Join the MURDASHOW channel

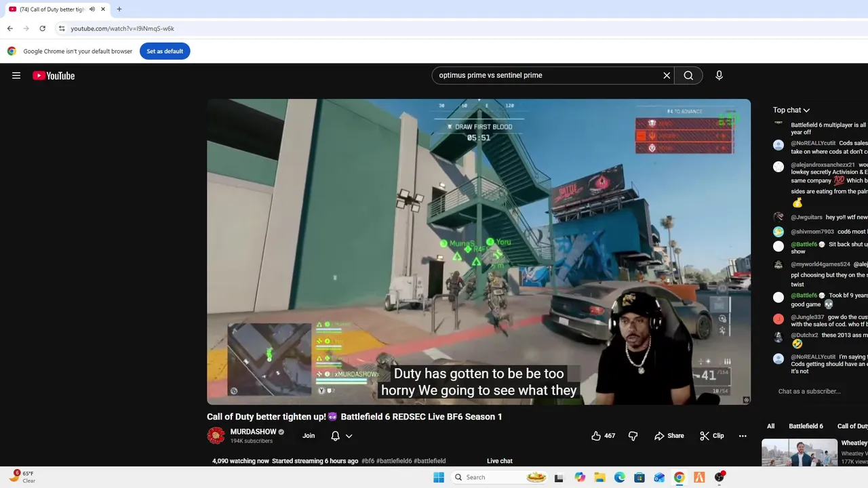coord(309,436)
